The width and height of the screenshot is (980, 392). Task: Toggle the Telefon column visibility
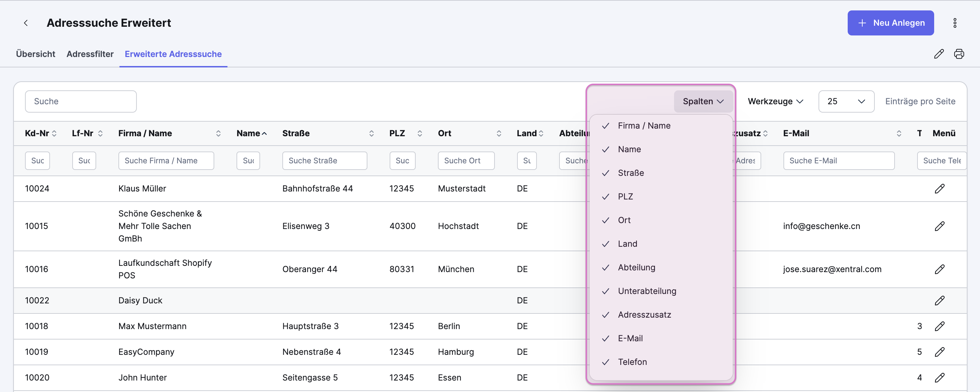[x=632, y=362]
